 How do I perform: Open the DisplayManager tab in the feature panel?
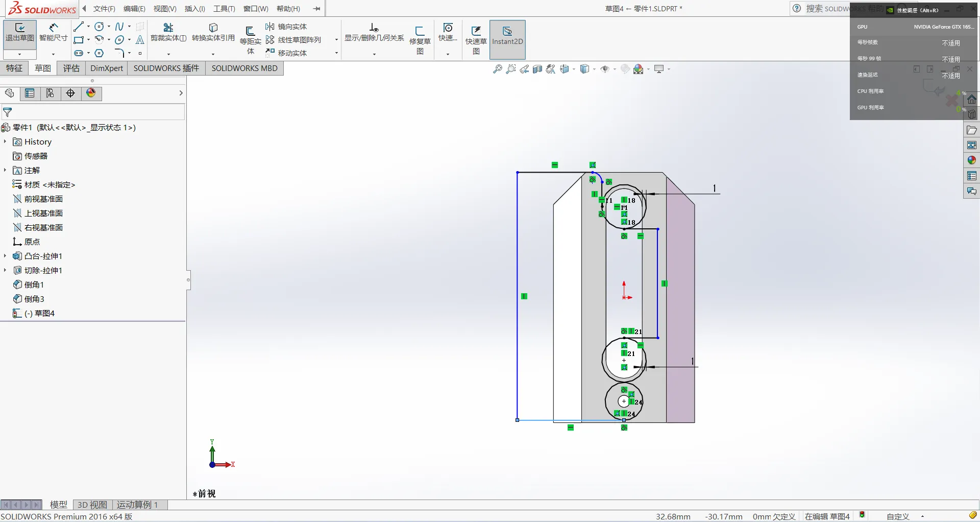(x=91, y=93)
